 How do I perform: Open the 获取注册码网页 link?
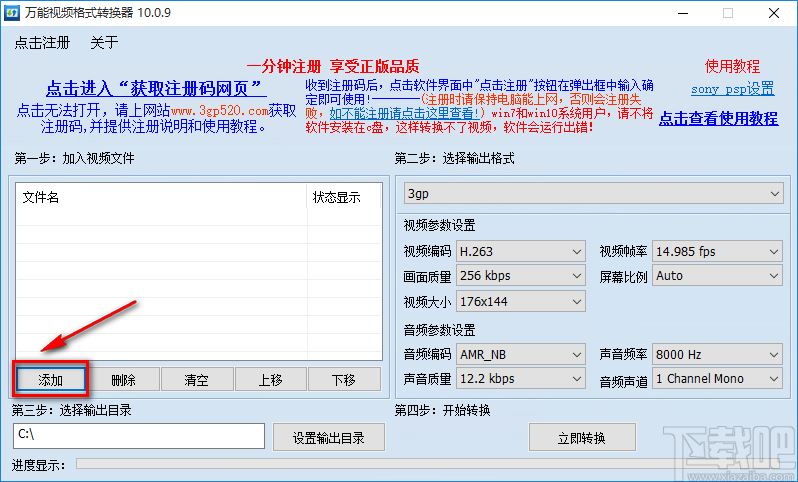(x=156, y=89)
